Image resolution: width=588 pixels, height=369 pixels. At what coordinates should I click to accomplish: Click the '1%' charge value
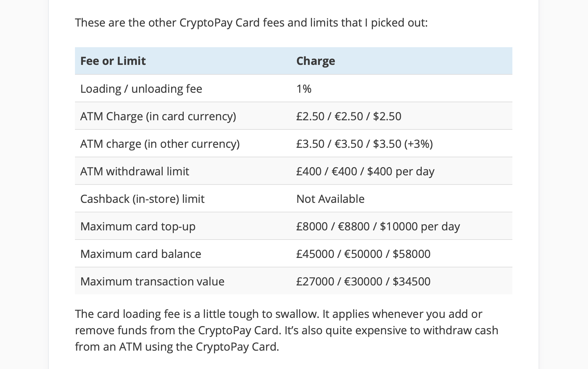tap(304, 89)
